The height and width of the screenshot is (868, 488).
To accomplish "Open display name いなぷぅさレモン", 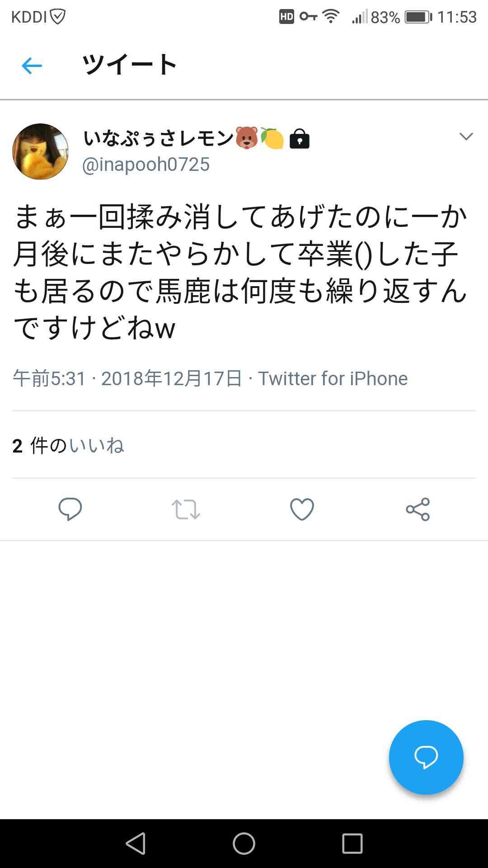I will pos(158,138).
